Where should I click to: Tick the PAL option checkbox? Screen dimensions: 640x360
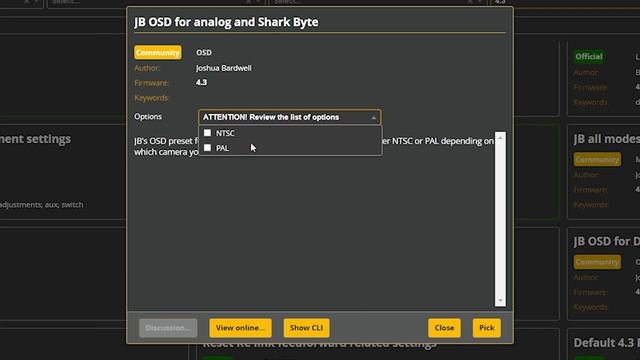(x=207, y=147)
